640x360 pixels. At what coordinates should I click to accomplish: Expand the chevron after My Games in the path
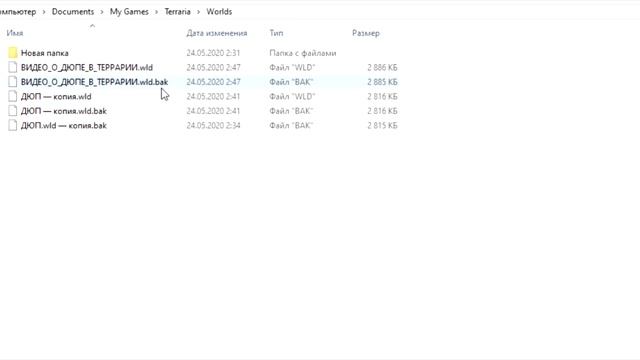156,12
